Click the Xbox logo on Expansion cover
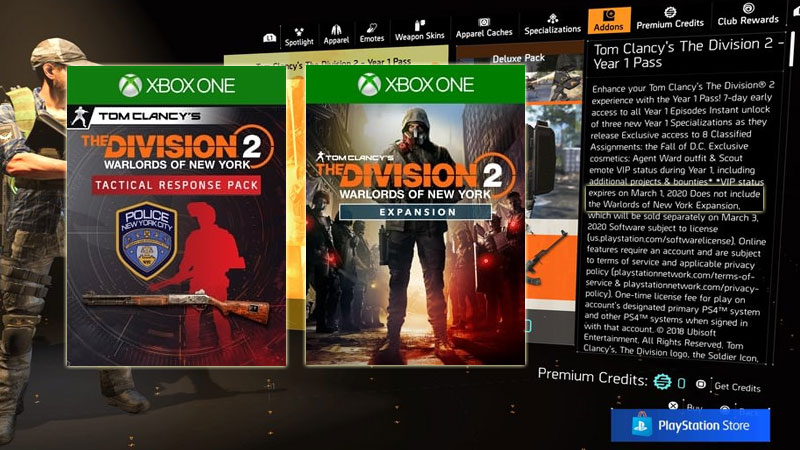 [x=369, y=84]
